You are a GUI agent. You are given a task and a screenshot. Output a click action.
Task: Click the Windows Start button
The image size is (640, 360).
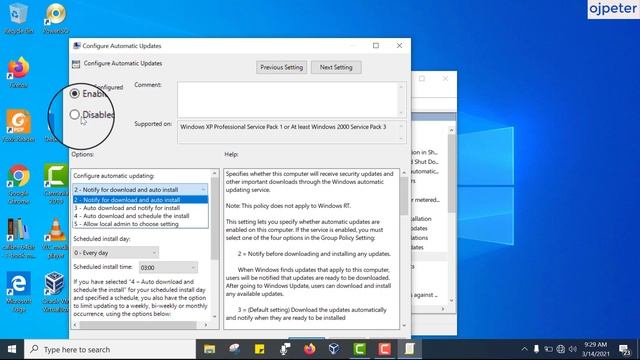pyautogui.click(x=12, y=349)
